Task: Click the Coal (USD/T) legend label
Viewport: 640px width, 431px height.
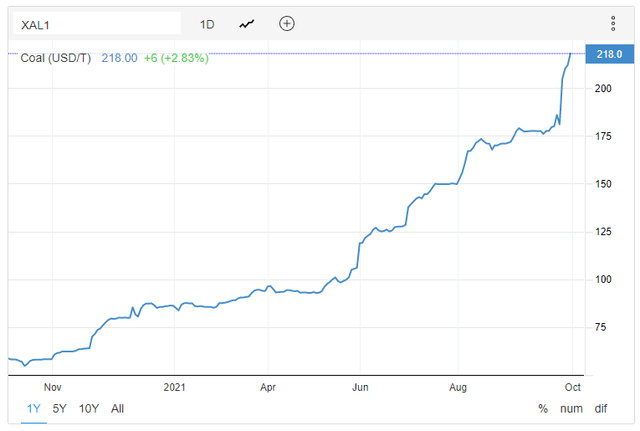Action: [56, 58]
